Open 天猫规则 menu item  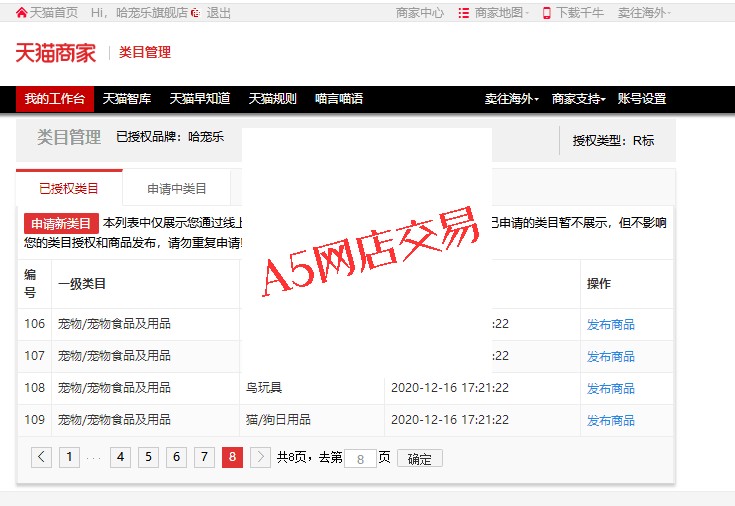point(272,99)
